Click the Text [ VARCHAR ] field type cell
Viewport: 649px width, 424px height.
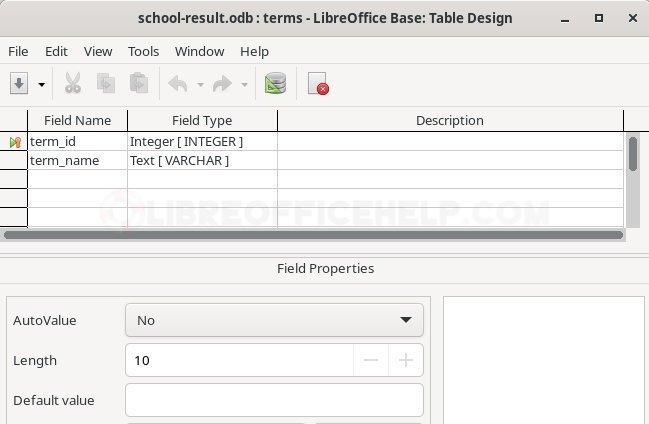202,160
